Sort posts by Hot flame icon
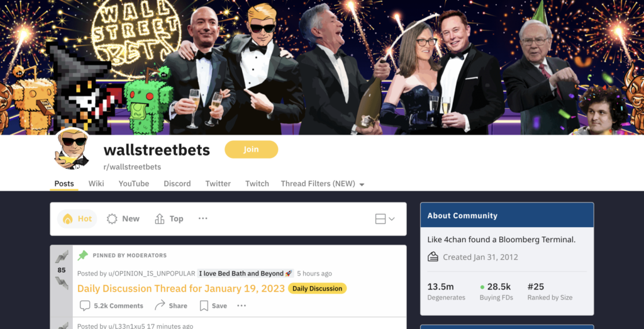Screen dimensions: 644x329 (67, 219)
